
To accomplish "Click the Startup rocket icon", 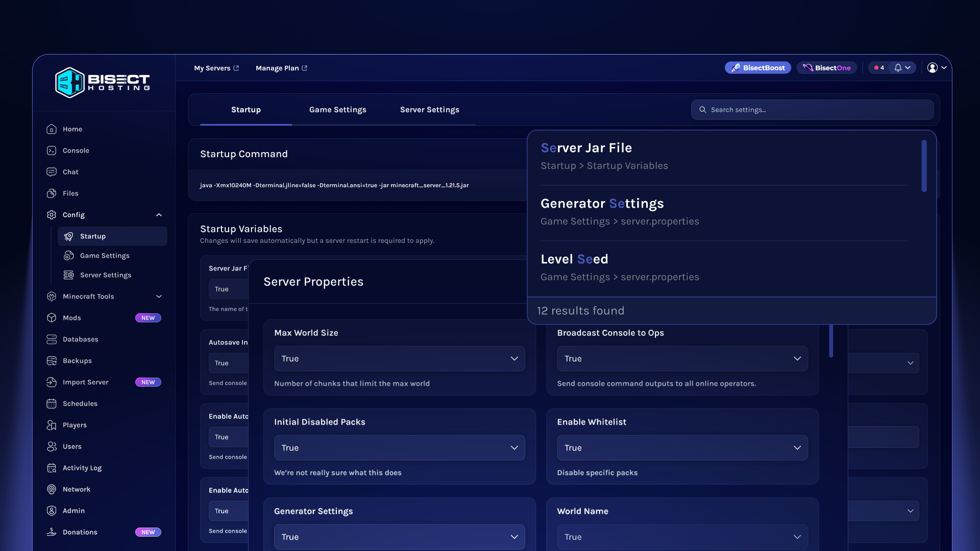I will tap(69, 236).
